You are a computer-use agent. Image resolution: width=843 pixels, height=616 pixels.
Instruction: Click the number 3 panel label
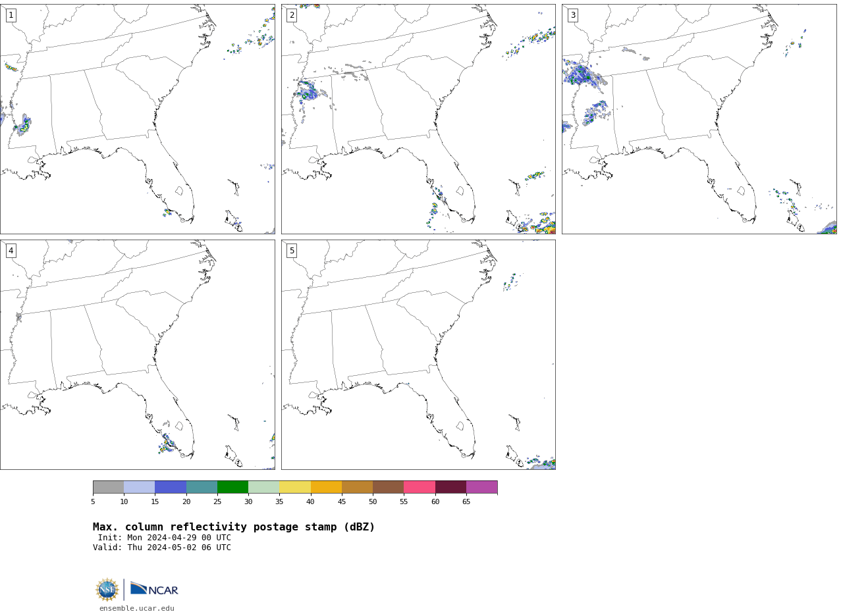[572, 15]
